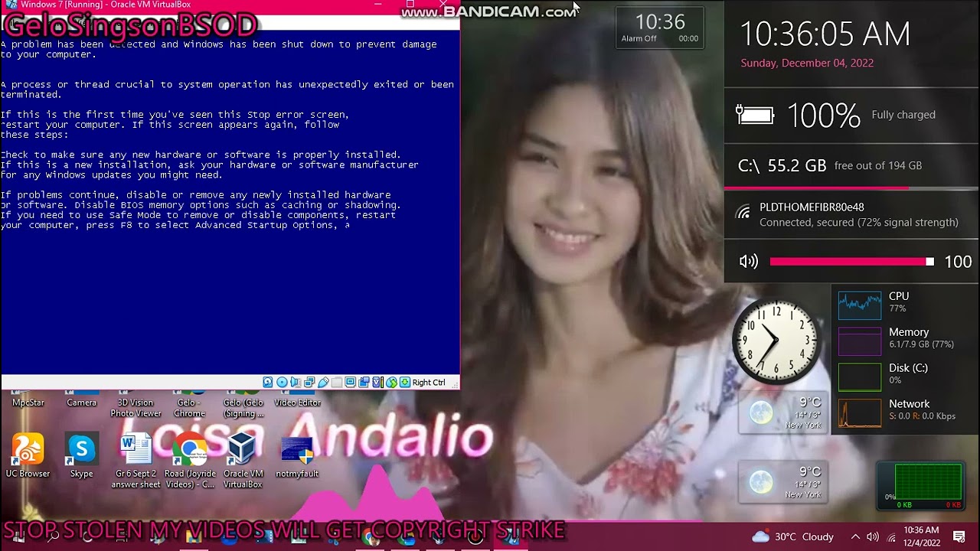This screenshot has height=551, width=980.
Task: Click the Alarm Off label
Action: click(x=639, y=38)
